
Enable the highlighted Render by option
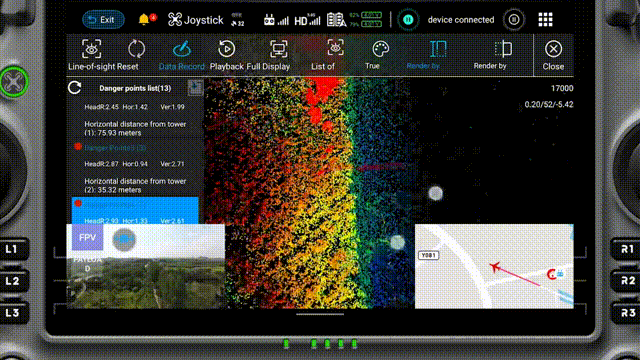coord(423,55)
